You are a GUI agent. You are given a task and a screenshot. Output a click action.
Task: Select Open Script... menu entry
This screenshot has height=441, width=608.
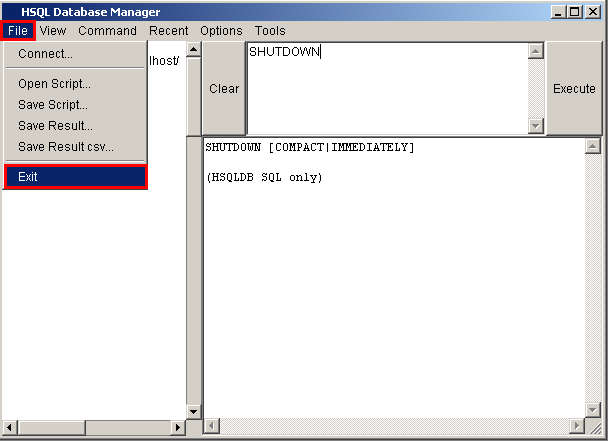coord(54,84)
